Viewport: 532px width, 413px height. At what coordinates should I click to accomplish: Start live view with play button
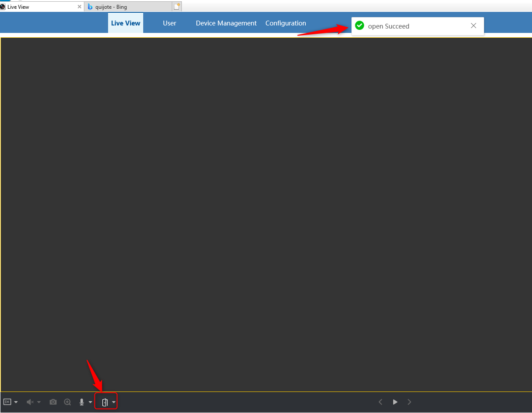click(395, 402)
